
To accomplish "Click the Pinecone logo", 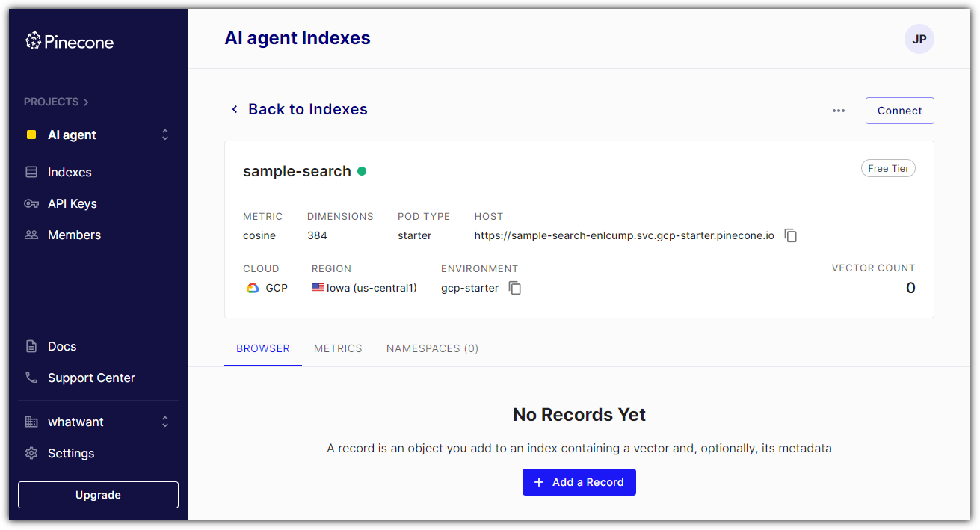I will coord(70,41).
